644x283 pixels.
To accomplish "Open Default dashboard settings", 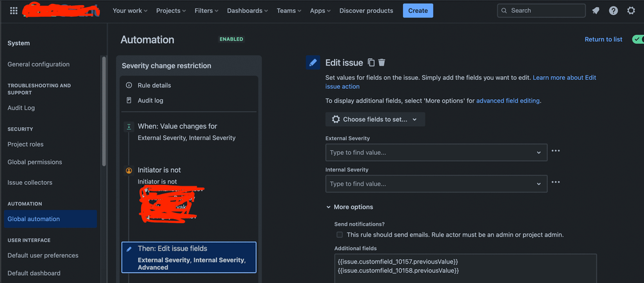I will pos(34,273).
